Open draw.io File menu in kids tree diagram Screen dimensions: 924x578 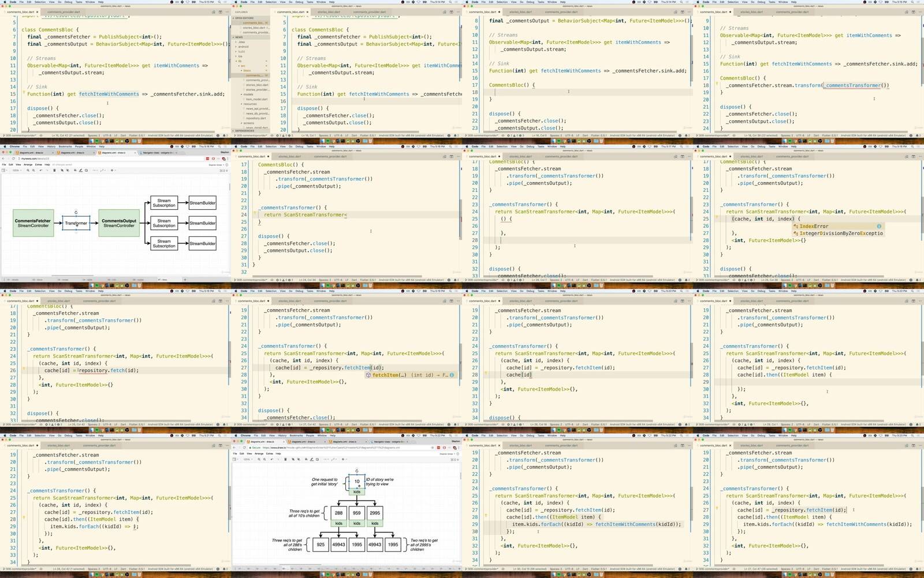(x=235, y=453)
